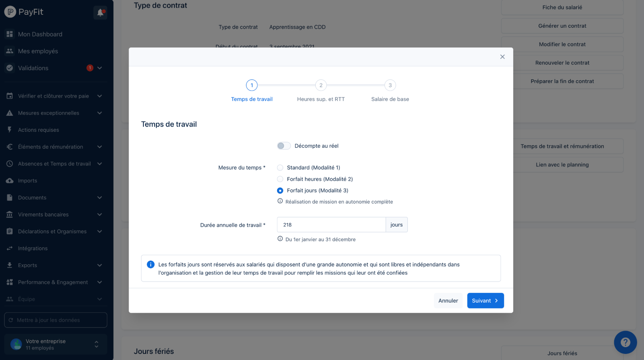Click the Suivant button
Viewport: 644px width, 360px height.
click(485, 300)
